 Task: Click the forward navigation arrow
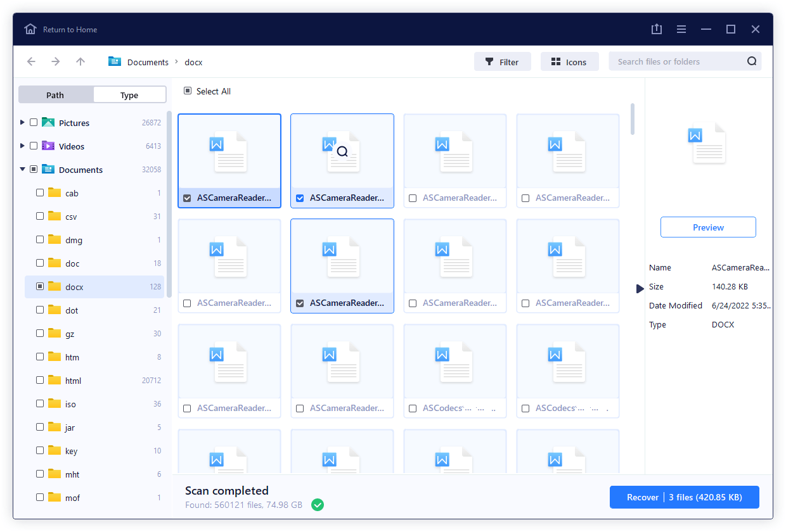tap(56, 61)
